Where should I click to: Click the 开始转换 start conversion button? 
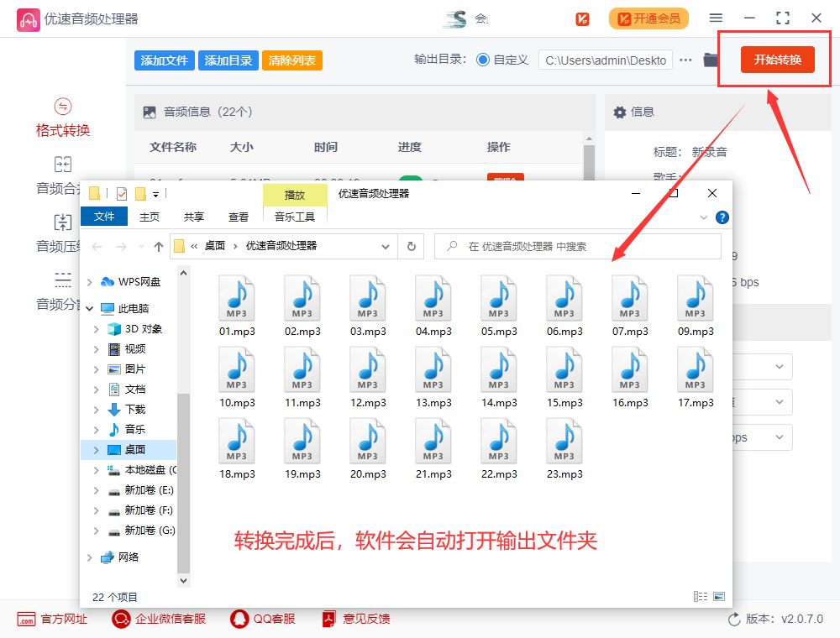[x=777, y=60]
